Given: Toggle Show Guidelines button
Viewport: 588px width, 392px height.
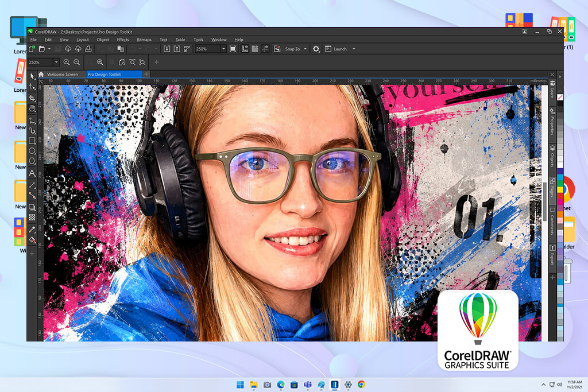Looking at the screenshot, I should coord(265,49).
